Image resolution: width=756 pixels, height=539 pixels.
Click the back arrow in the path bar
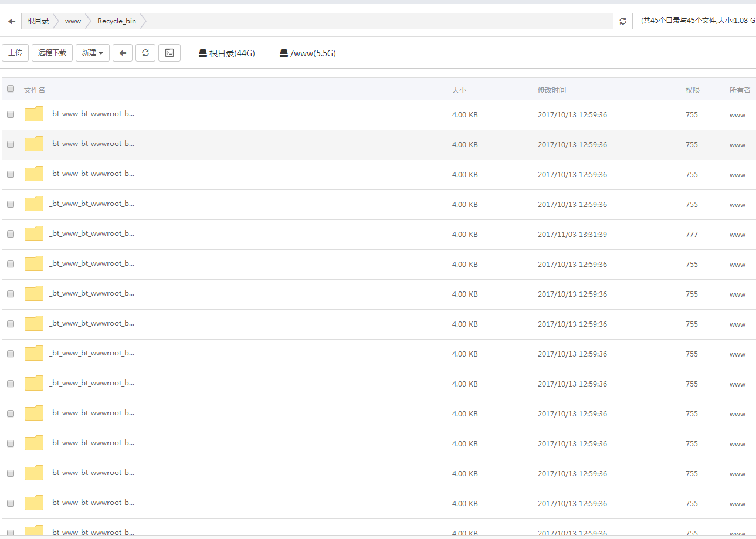click(12, 21)
